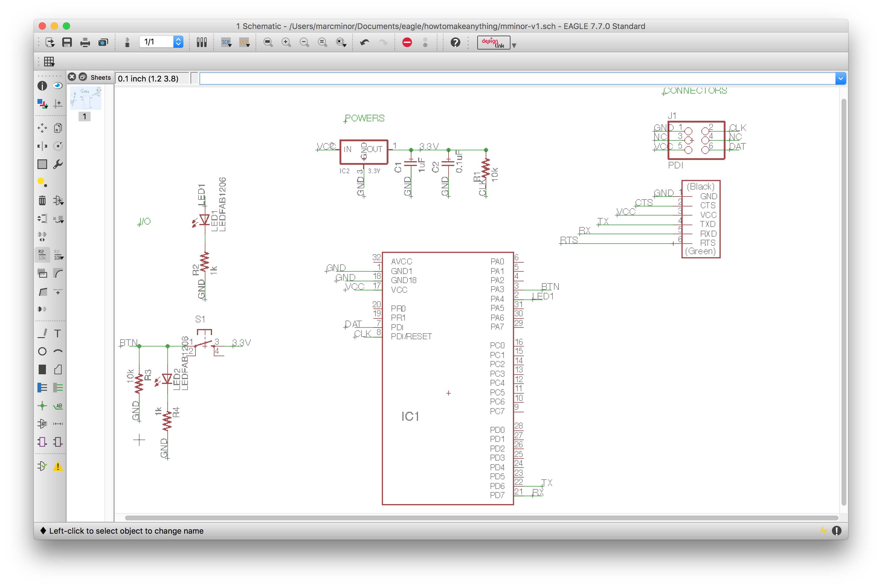Select the Bus tool
This screenshot has height=588, width=882.
[x=42, y=388]
